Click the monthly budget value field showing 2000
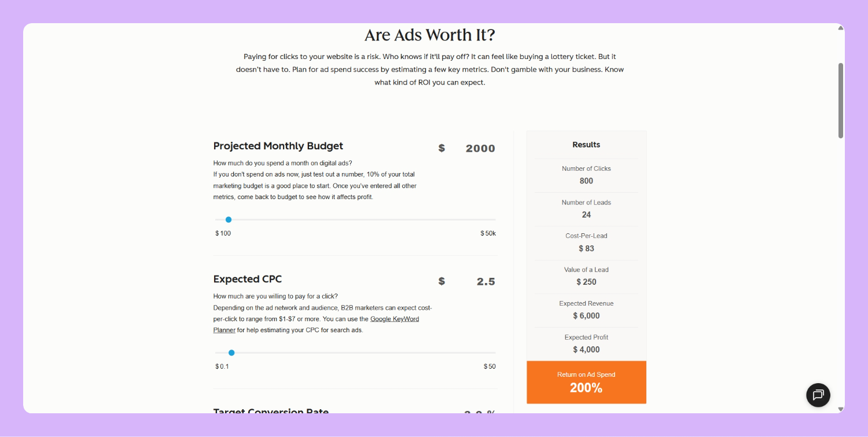This screenshot has width=868, height=437. click(x=480, y=148)
